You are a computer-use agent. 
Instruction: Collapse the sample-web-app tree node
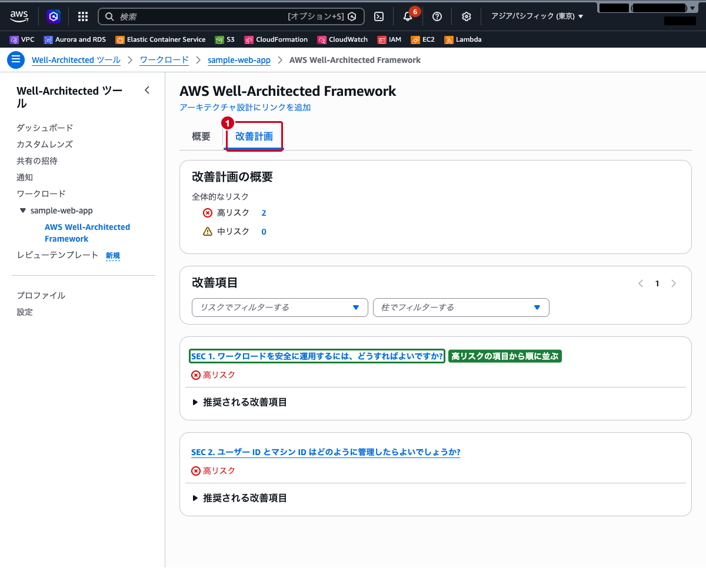(x=23, y=211)
